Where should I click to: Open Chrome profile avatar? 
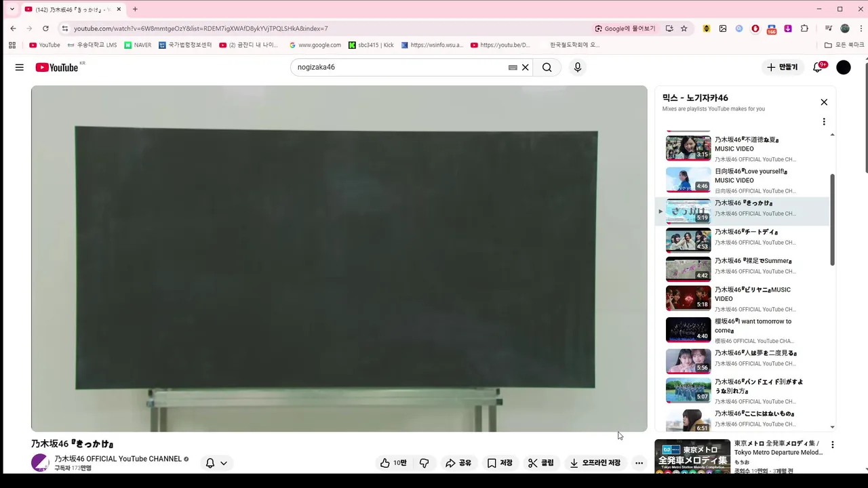point(845,28)
